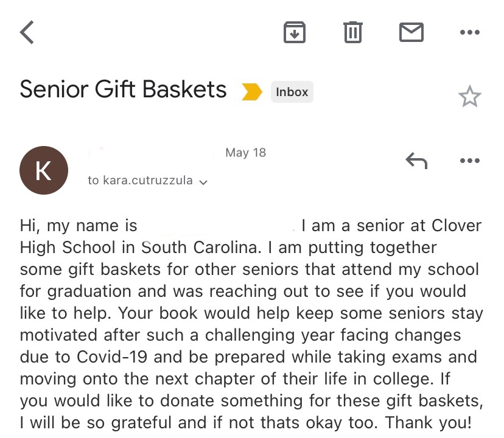
Task: Open the top toolbar more options dots
Action: [469, 32]
